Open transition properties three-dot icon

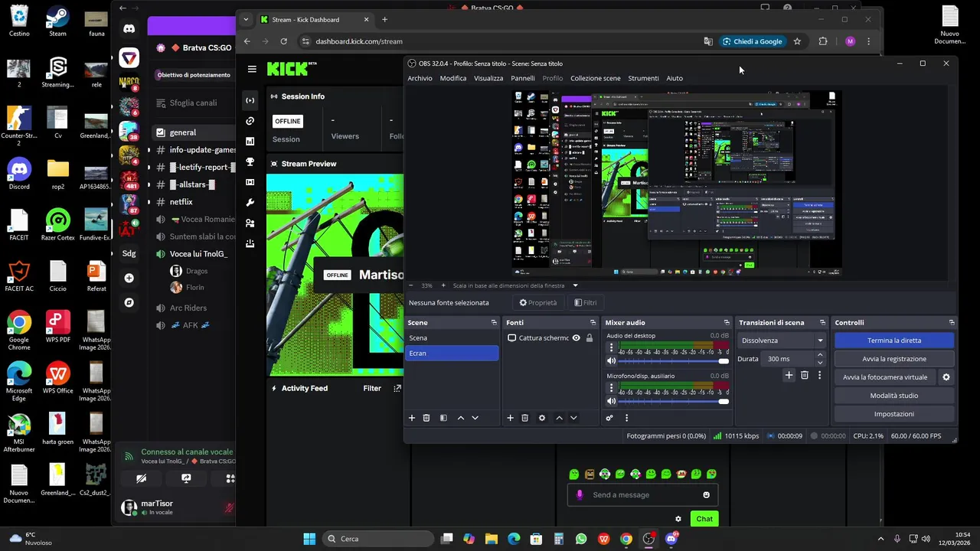819,375
